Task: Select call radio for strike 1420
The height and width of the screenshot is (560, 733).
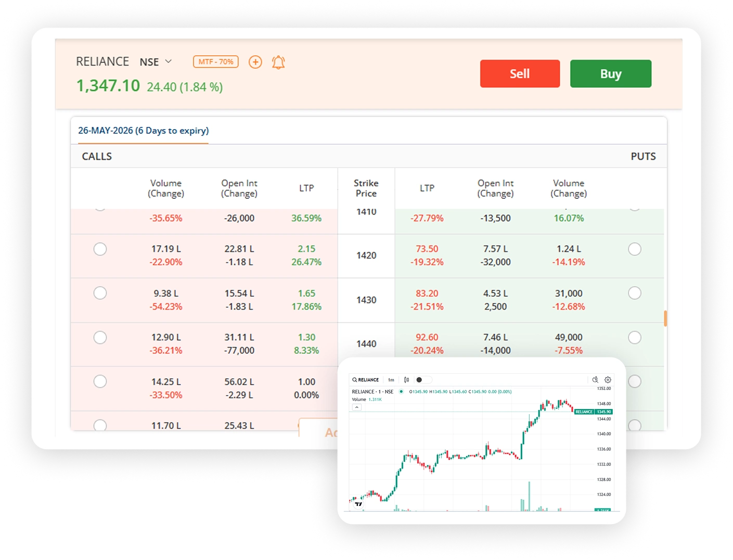Action: click(x=100, y=249)
